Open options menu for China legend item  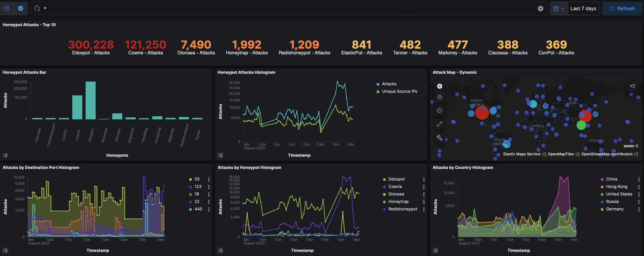639,179
